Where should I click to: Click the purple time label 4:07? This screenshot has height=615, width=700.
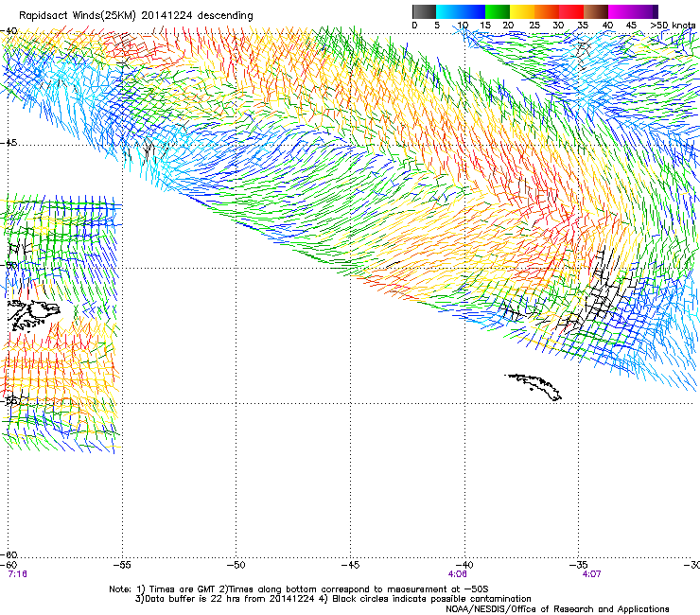592,574
